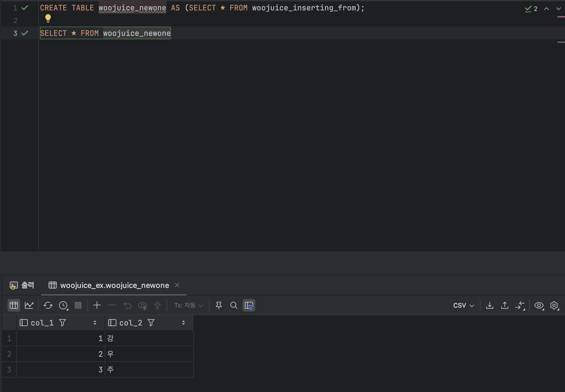This screenshot has height=392, width=565.
Task: Sort col_1 using sort arrows
Action: pos(95,323)
